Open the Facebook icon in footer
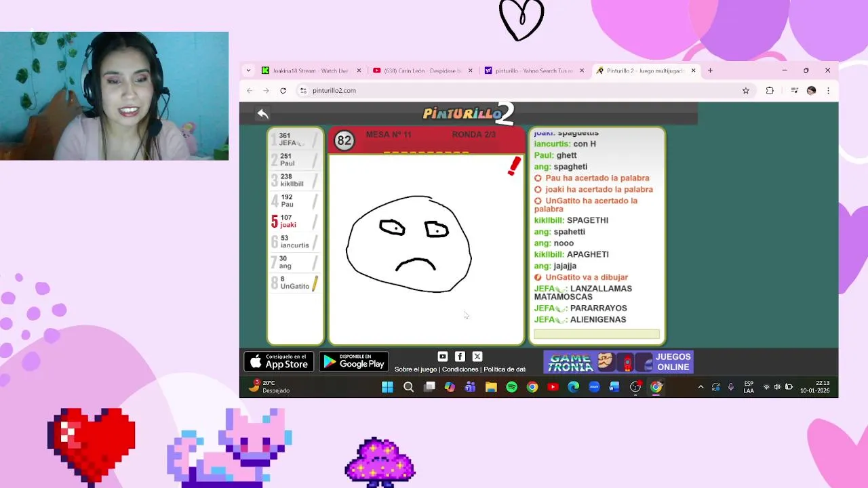This screenshot has height=488, width=868. pyautogui.click(x=460, y=357)
